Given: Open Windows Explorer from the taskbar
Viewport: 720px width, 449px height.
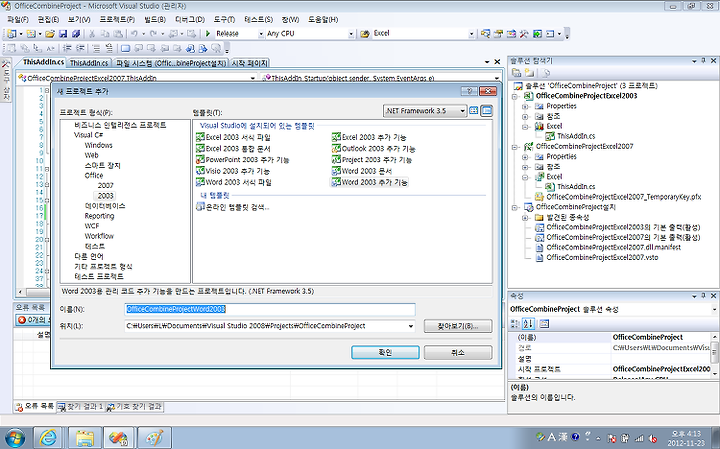Looking at the screenshot, I should pyautogui.click(x=85, y=438).
